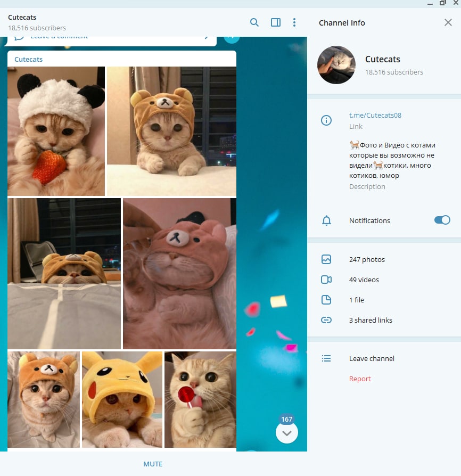The width and height of the screenshot is (461, 476).
Task: Open the photo of cat by the window
Action: (172, 131)
